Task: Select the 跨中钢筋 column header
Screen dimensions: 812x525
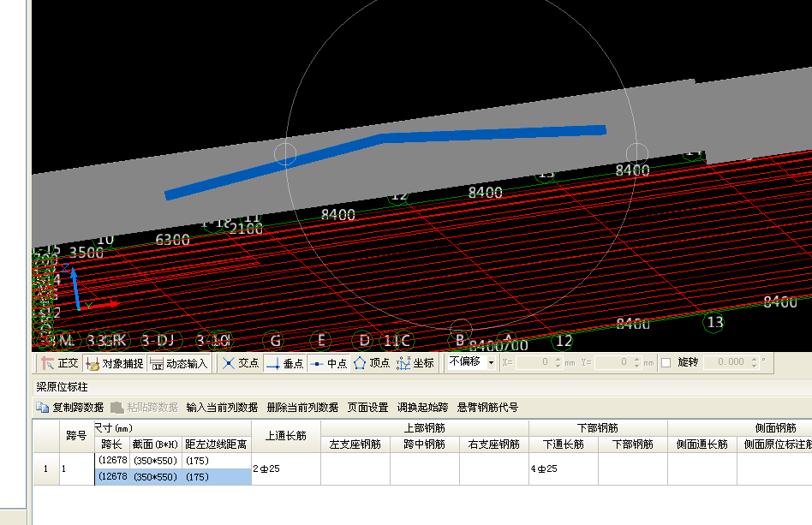Action: point(425,444)
